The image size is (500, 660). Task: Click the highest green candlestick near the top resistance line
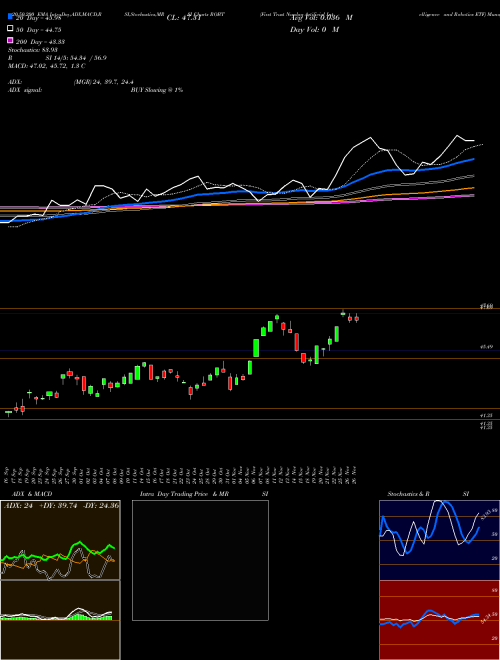point(343,314)
